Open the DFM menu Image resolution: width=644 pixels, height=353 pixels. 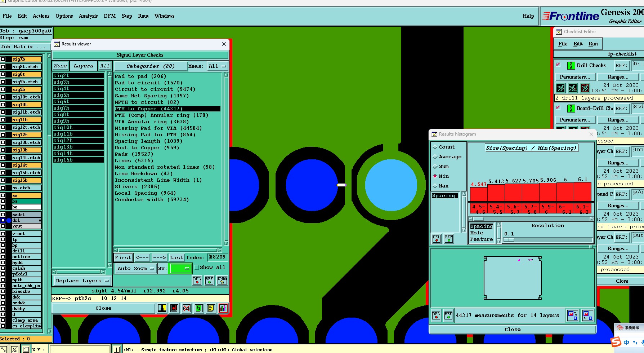click(110, 16)
